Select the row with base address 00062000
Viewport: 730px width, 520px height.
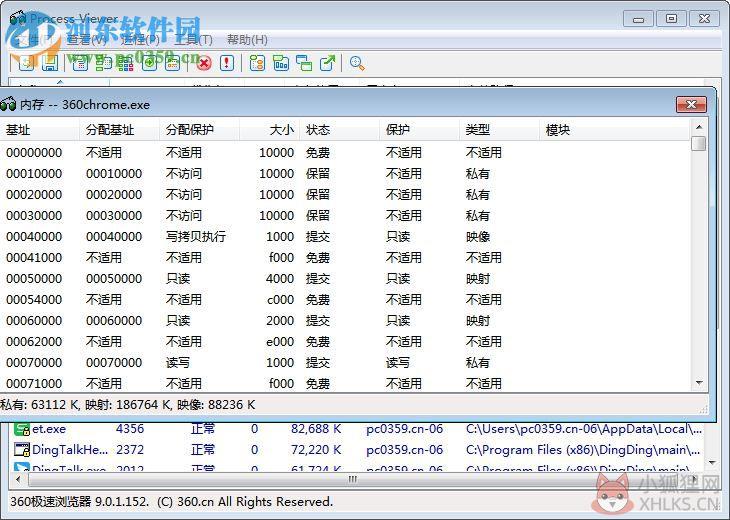(x=345, y=341)
